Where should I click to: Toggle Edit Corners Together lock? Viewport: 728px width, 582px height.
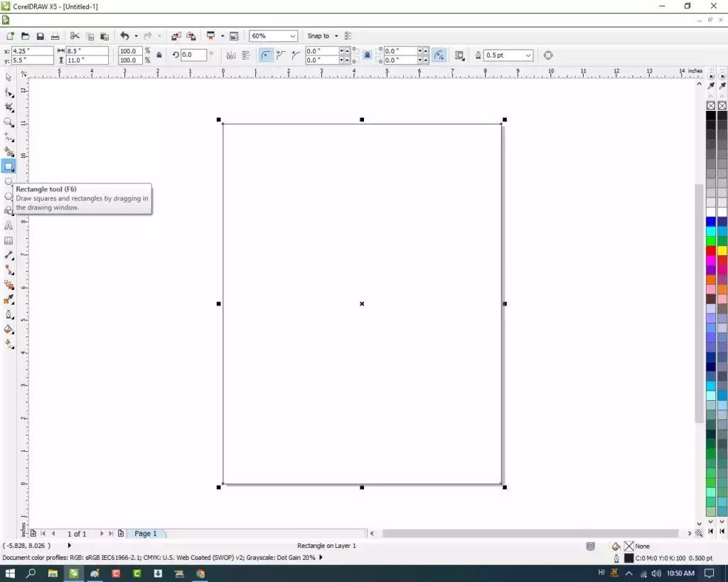coord(368,55)
